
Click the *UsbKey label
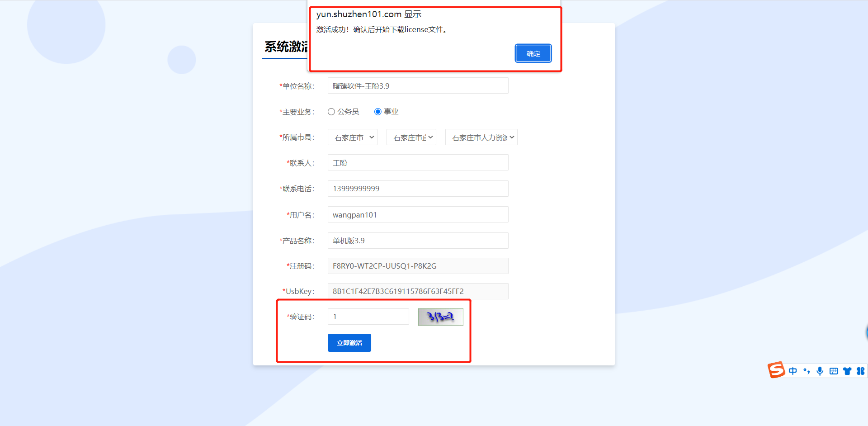coord(298,291)
